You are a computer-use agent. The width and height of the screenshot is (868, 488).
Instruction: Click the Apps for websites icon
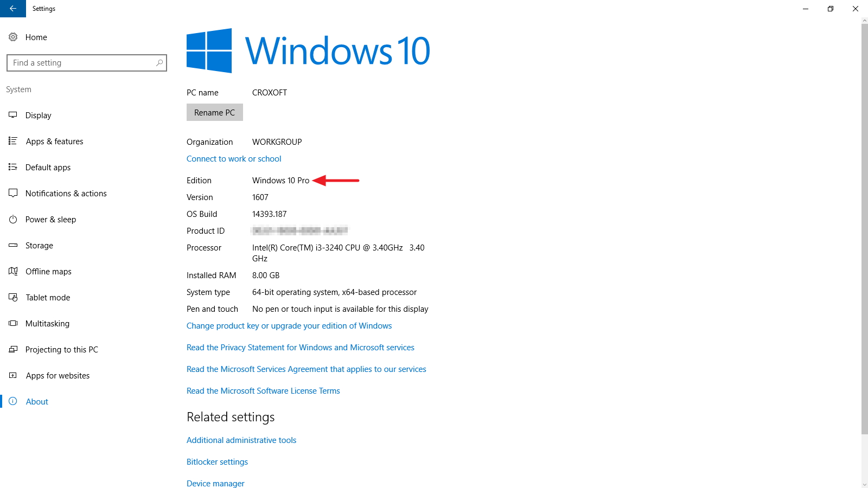[13, 375]
